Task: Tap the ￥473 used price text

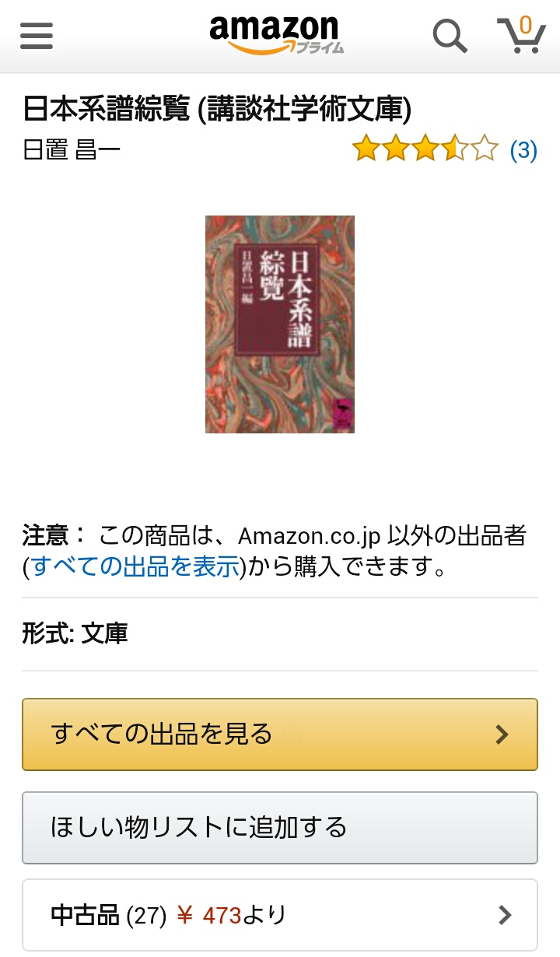Action: click(x=208, y=916)
